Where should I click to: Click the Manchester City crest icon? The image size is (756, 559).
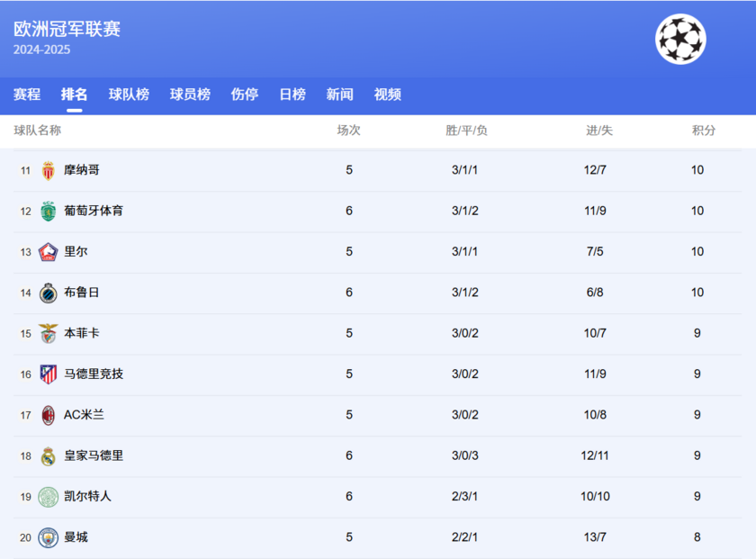(49, 537)
